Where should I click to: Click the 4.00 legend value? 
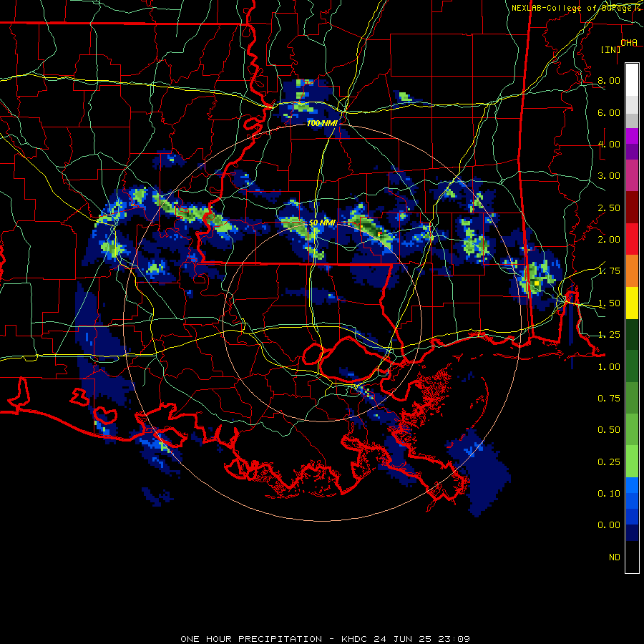click(609, 144)
